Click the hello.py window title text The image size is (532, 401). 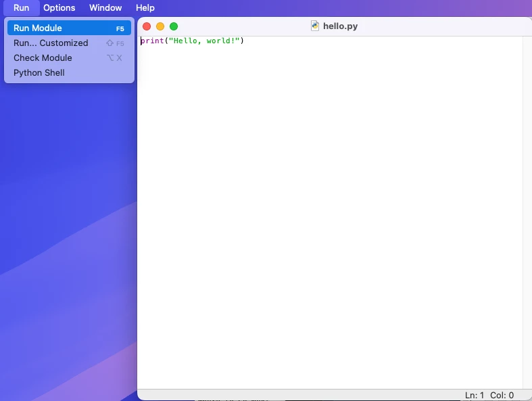coord(340,26)
